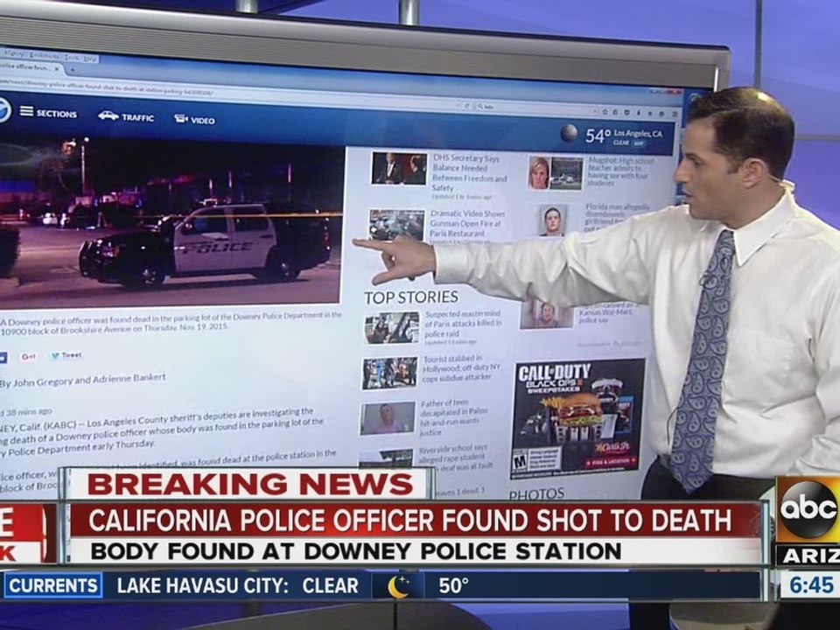Viewport: 840px width, 630px height.
Task: Click the browser reload button
Action: point(467,106)
